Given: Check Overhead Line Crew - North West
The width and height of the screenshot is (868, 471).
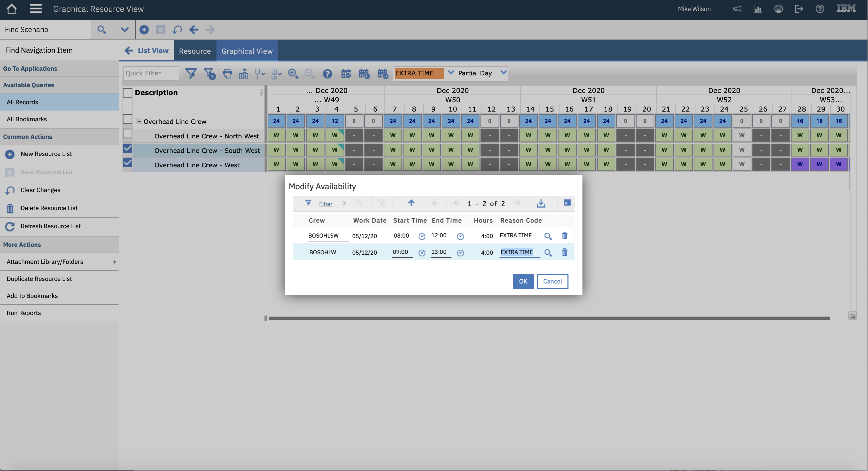Looking at the screenshot, I should pos(127,134).
